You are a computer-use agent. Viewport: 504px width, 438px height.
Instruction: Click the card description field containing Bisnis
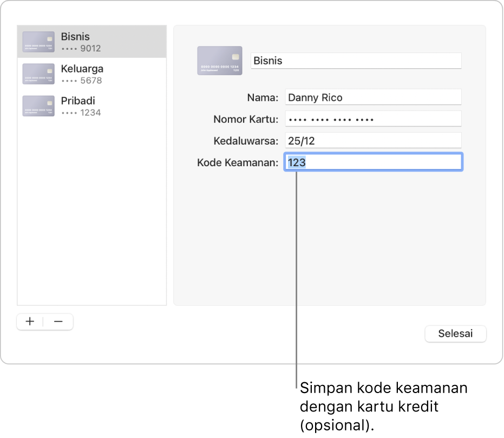(356, 61)
